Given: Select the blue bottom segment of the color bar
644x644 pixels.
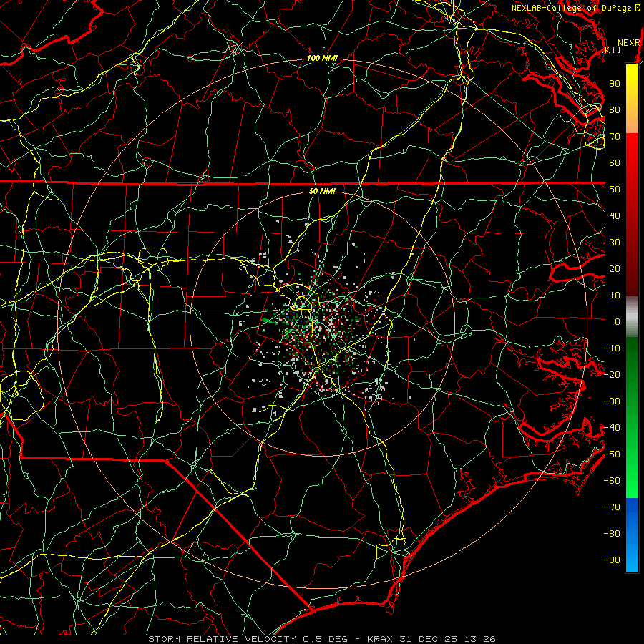Looking at the screenshot, I should (632, 535).
